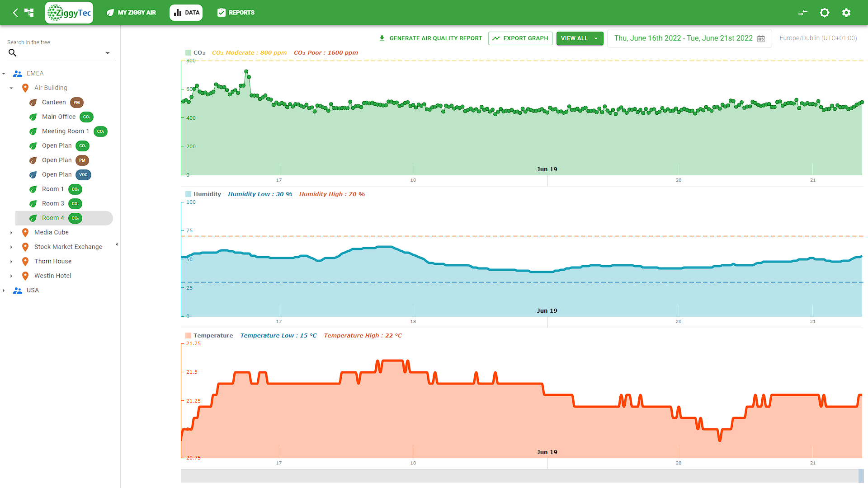Click the back arrow icon
This screenshot has height=488, width=868.
click(15, 13)
